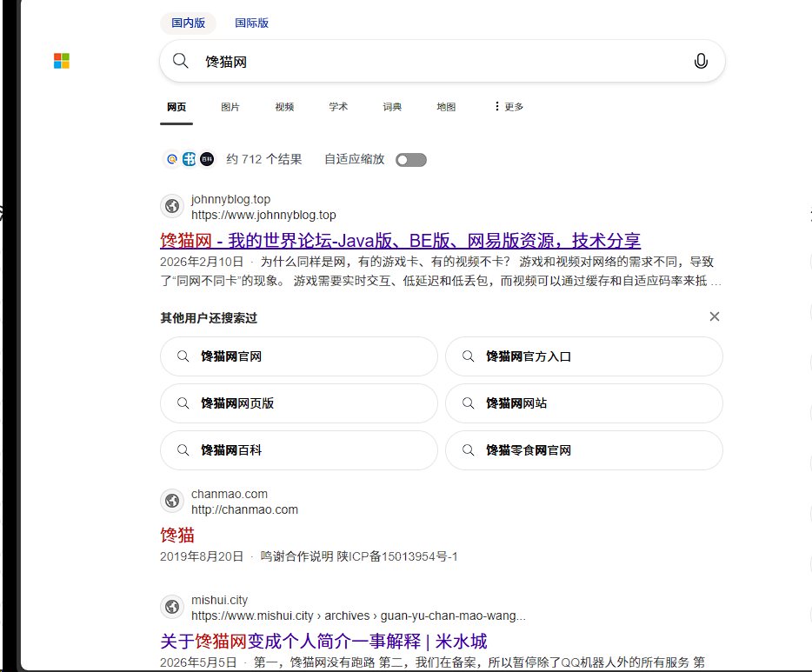The image size is (812, 672).
Task: Open the 视频 tab
Action: 284,107
